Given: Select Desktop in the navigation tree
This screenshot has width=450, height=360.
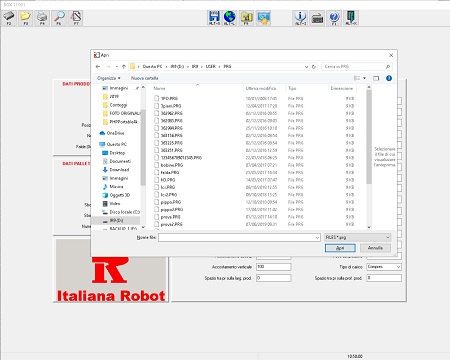Looking at the screenshot, I should (x=117, y=153).
